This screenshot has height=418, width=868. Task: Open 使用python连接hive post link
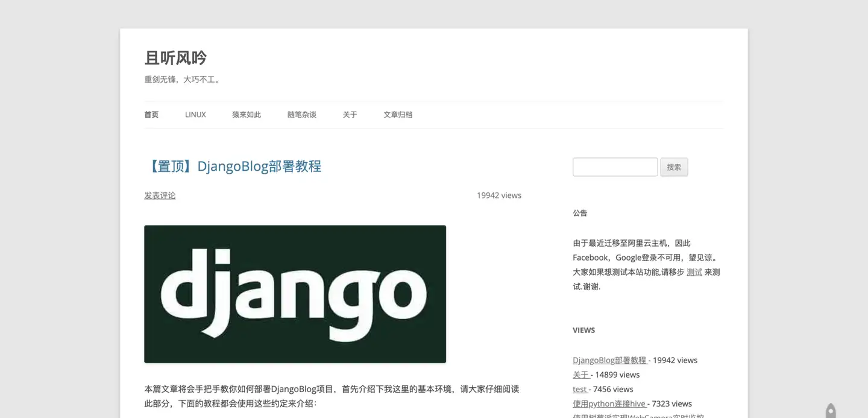[x=609, y=404]
